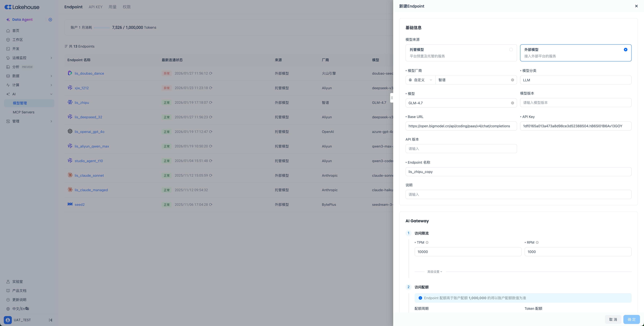Open the lis_zhipu endpoint link
The image size is (644, 326).
tap(82, 103)
